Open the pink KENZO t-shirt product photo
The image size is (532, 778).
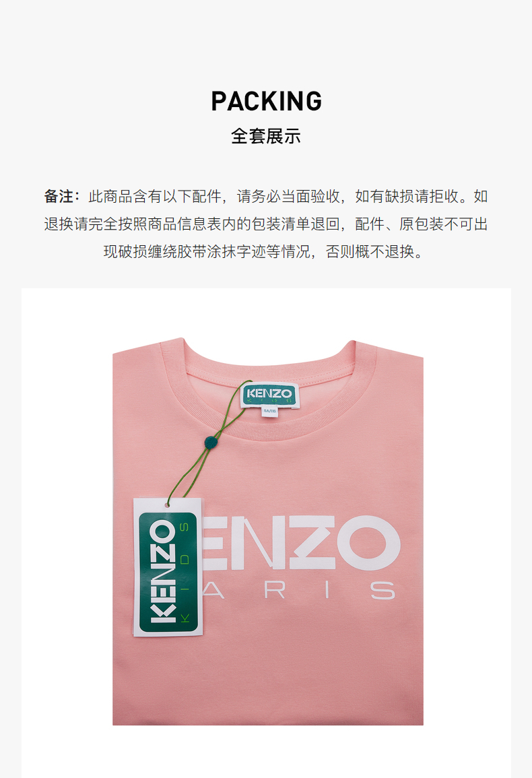coord(268,531)
